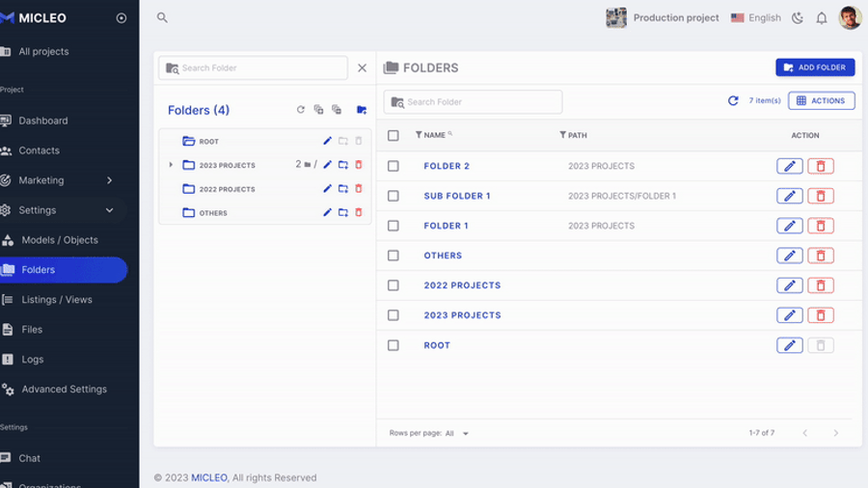Screen dimensions: 868x488
Task: Filter by NAME column icon
Action: click(419, 134)
